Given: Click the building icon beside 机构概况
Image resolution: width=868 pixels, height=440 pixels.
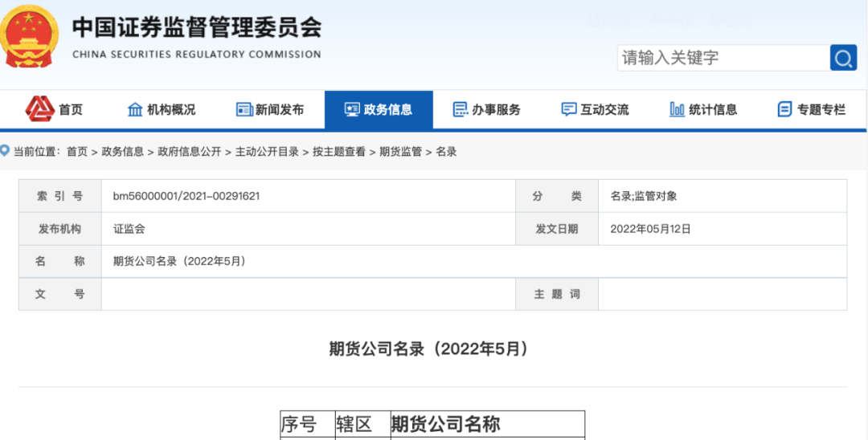Looking at the screenshot, I should click(135, 109).
